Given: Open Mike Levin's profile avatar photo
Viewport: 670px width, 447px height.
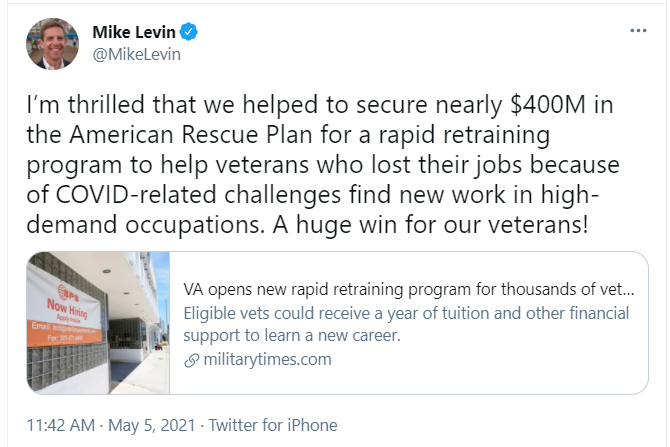Looking at the screenshot, I should (52, 44).
